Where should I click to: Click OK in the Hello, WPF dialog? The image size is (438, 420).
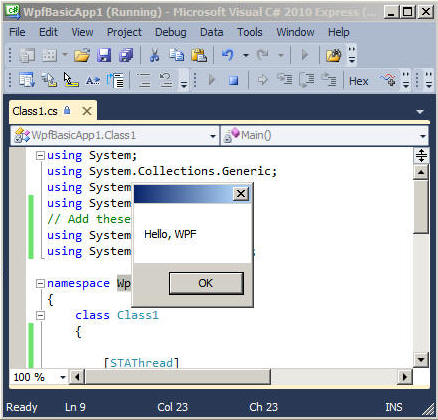point(206,283)
